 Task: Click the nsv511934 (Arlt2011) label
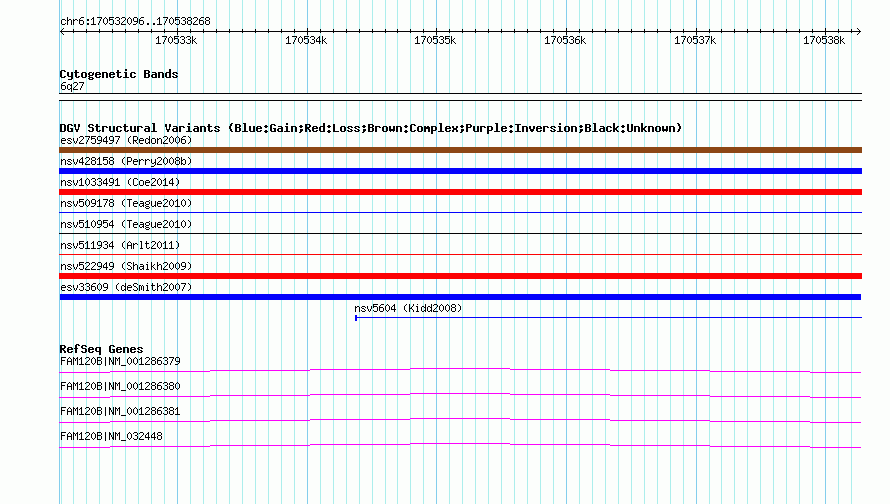[120, 245]
